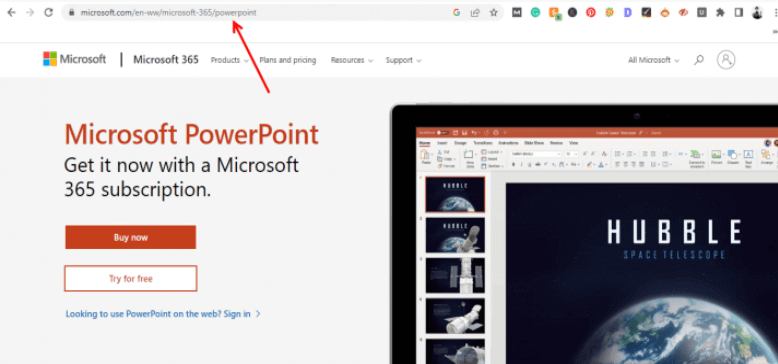Open the grey M extension icon

pos(517,13)
